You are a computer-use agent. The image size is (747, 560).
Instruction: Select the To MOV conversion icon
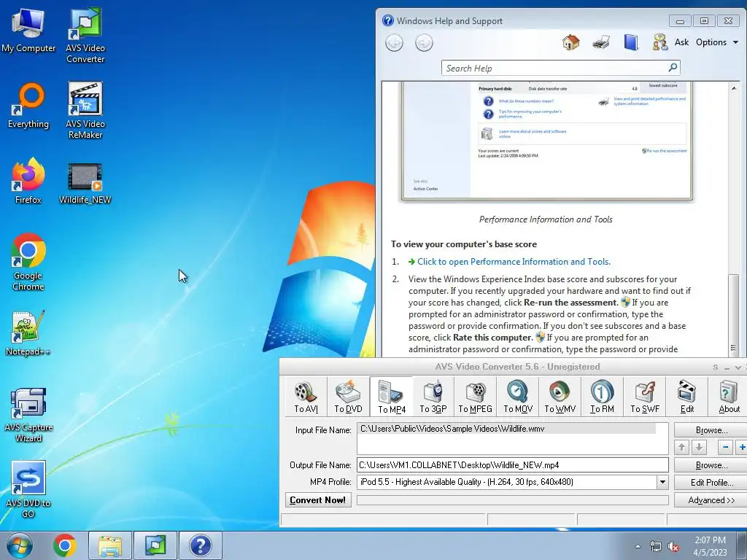(x=518, y=397)
